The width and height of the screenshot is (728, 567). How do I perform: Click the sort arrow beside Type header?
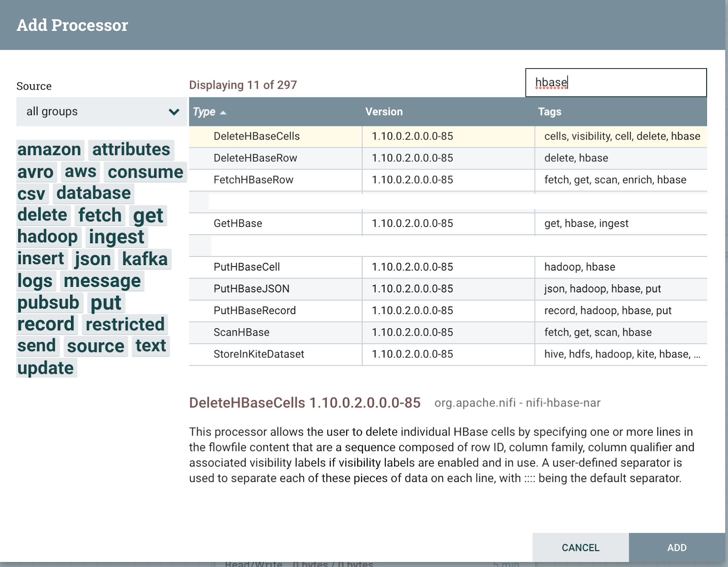click(223, 112)
